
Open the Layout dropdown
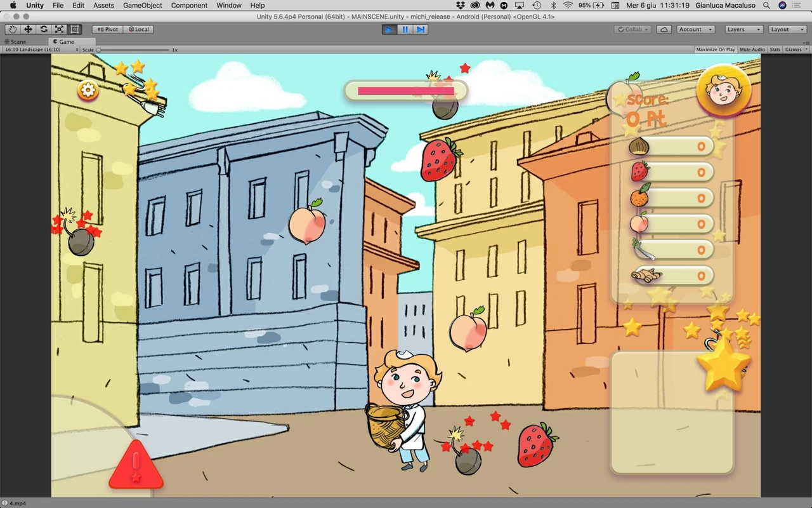coord(786,29)
